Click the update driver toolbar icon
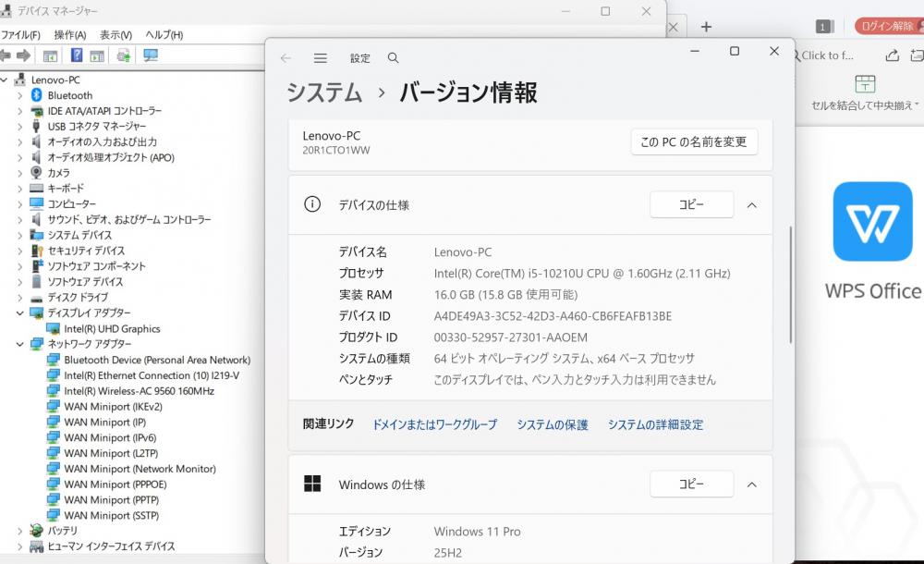Image resolution: width=924 pixels, height=564 pixels. pyautogui.click(x=123, y=56)
